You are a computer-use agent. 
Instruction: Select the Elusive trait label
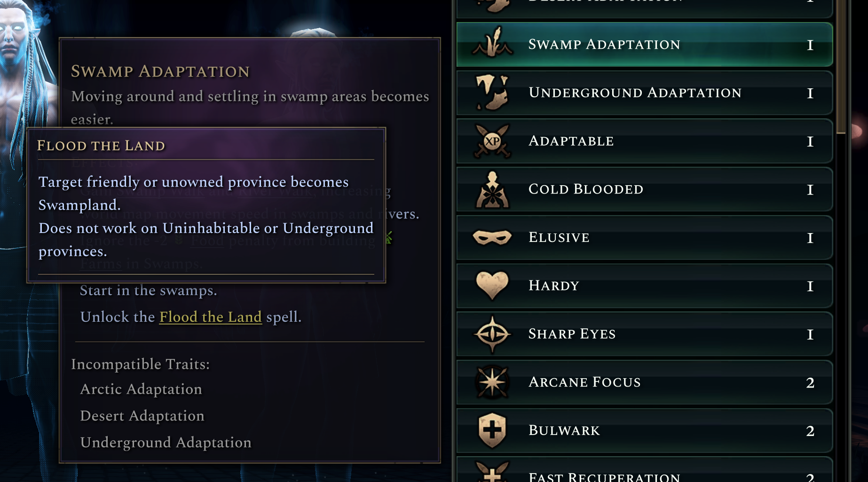[x=559, y=238]
